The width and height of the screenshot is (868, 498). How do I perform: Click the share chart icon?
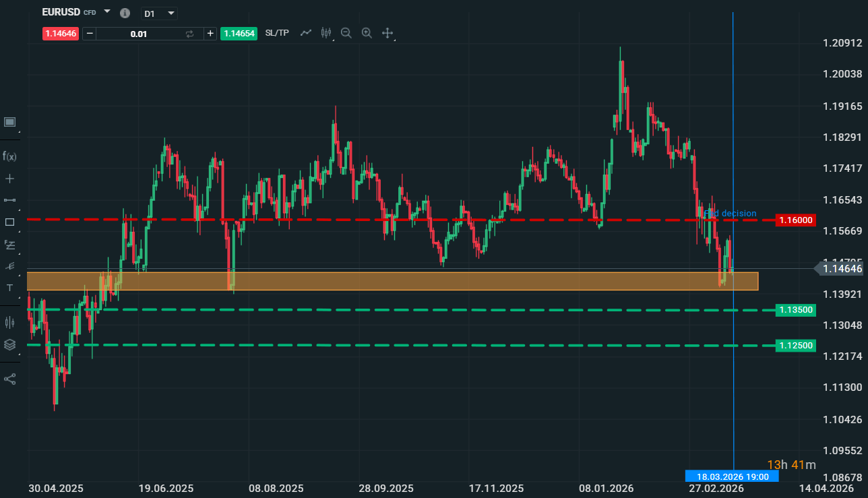pyautogui.click(x=9, y=379)
